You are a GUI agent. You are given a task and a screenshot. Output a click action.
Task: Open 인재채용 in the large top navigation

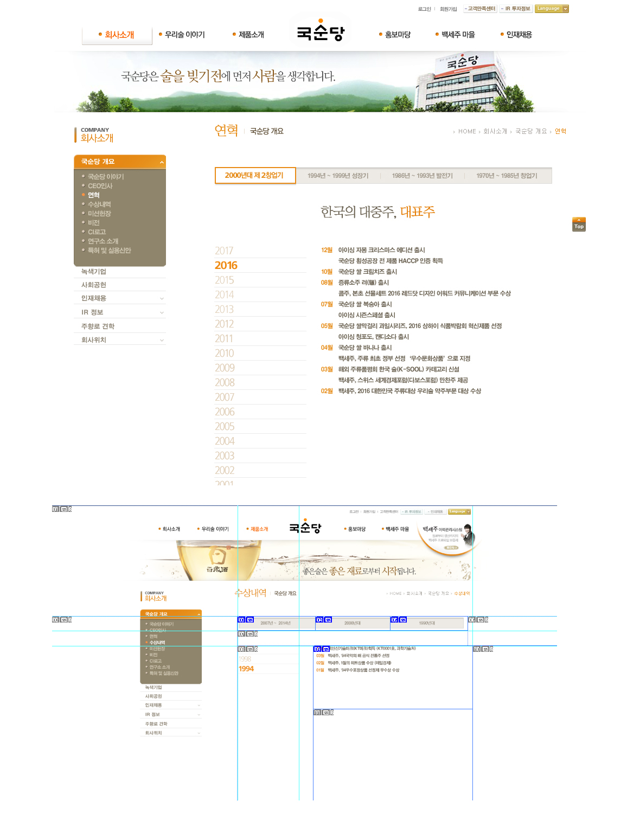click(516, 35)
